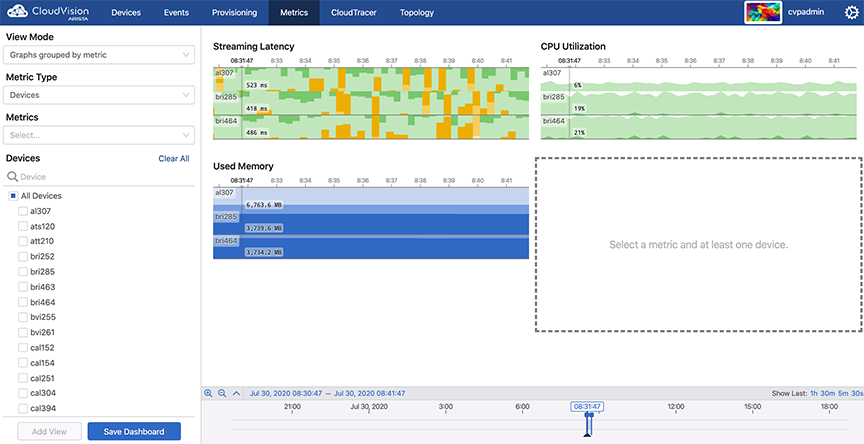This screenshot has height=444, width=864.
Task: Click the 3,739.6 MB memory value
Action: pos(264,228)
